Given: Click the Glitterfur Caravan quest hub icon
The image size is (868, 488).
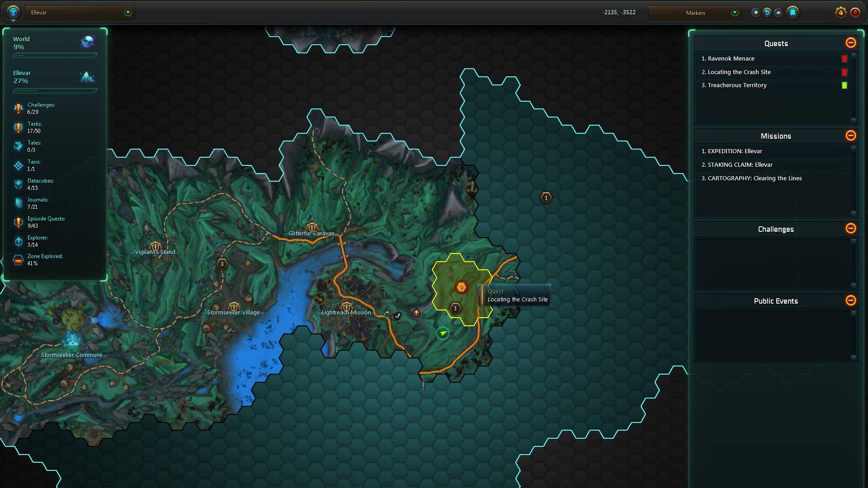Looking at the screenshot, I should [x=311, y=227].
